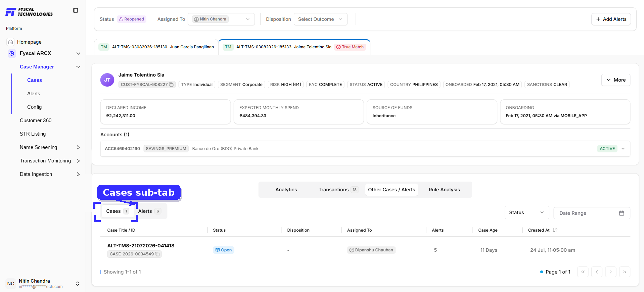Go to previous page button
Viewport: 644px width, 292px height.
(x=597, y=272)
